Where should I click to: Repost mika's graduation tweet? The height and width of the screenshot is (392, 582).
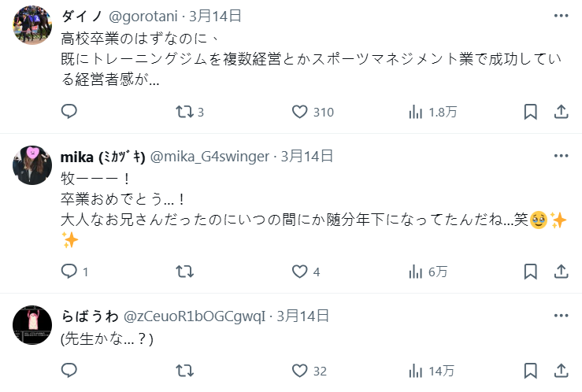click(184, 272)
